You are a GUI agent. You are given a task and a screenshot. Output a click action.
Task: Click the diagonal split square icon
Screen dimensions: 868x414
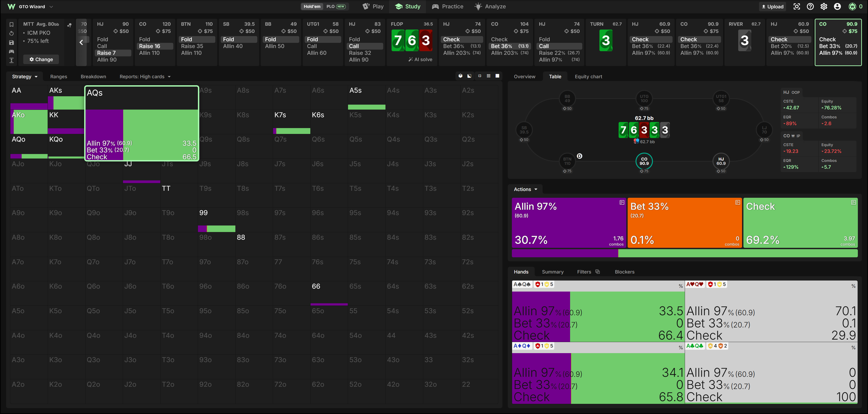(469, 76)
